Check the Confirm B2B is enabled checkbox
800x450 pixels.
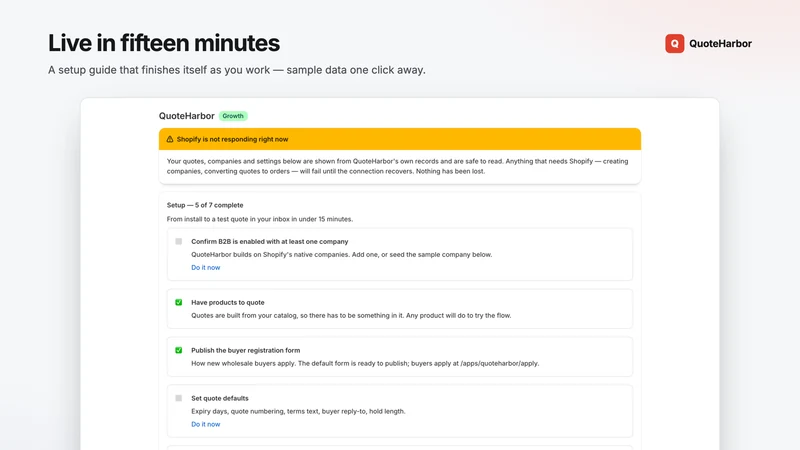pos(179,241)
